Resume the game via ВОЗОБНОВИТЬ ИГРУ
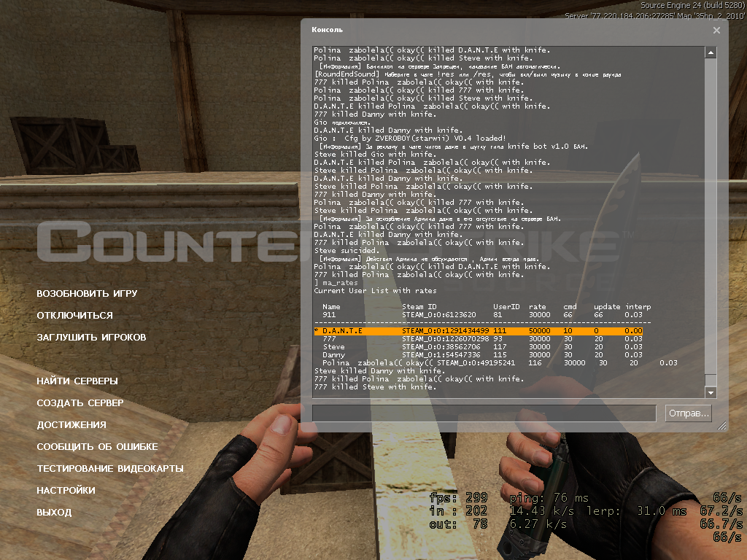Image resolution: width=747 pixels, height=560 pixels. 87,293
